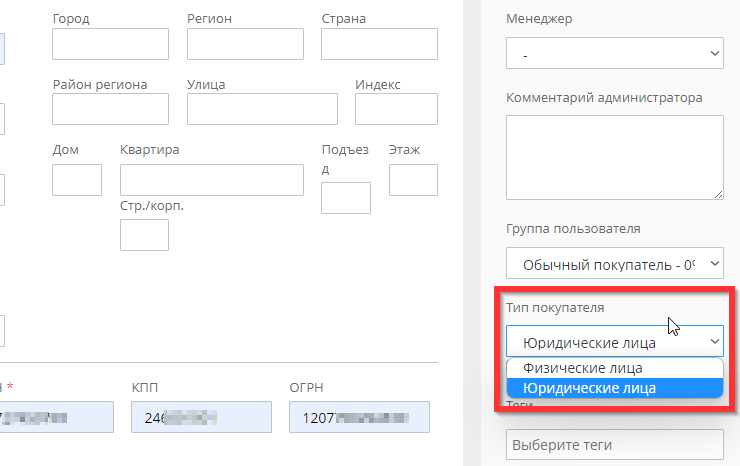This screenshot has height=466, width=740.
Task: Click the Этаж input field
Action: 413,180
